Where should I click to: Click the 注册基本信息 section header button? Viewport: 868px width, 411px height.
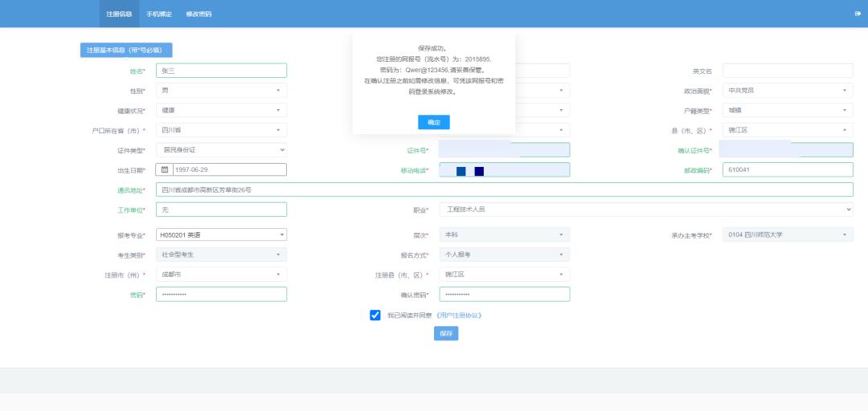(x=126, y=50)
